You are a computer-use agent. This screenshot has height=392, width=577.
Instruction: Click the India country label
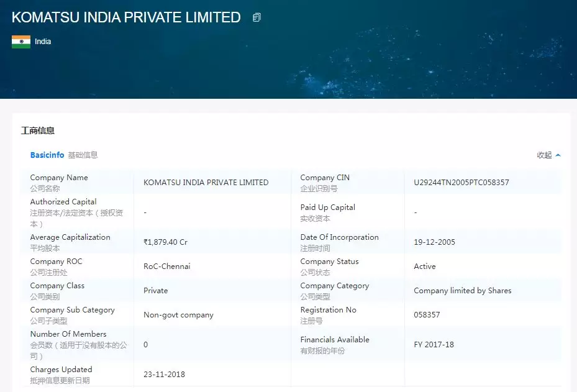point(43,42)
